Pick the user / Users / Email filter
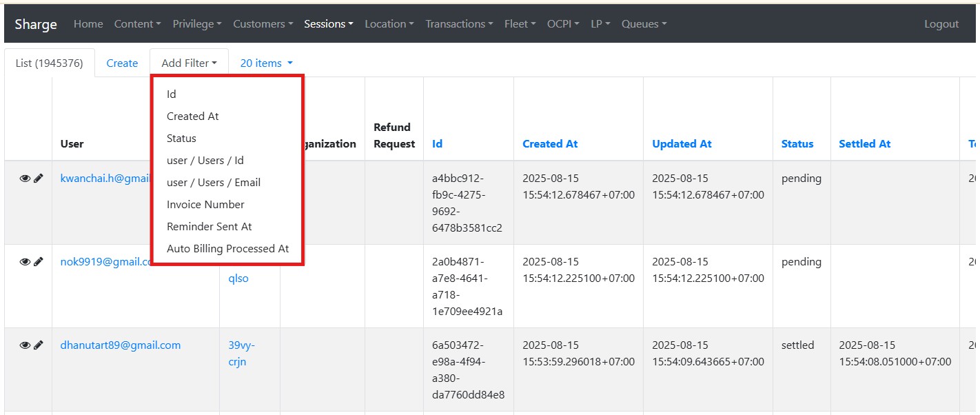 [214, 183]
